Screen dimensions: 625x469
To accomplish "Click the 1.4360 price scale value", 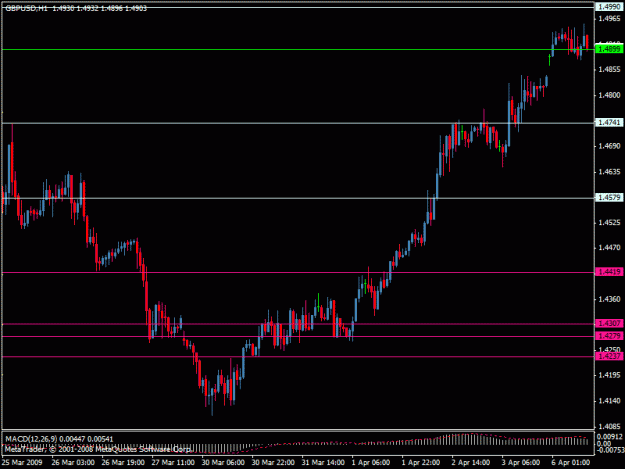I will [609, 299].
